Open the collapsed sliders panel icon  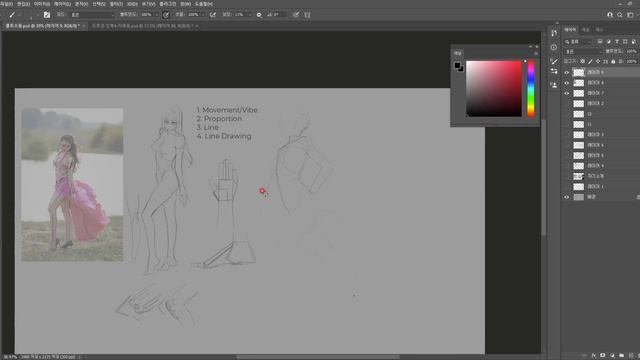point(554,71)
